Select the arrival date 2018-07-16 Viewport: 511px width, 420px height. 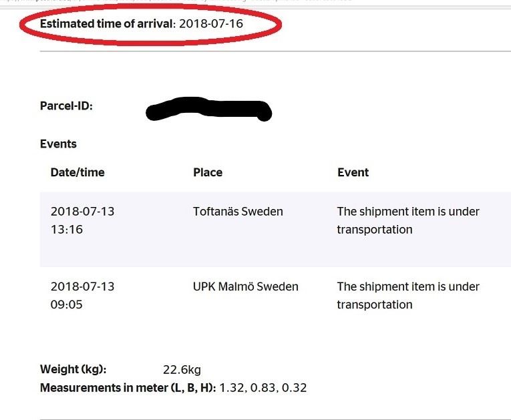(211, 24)
